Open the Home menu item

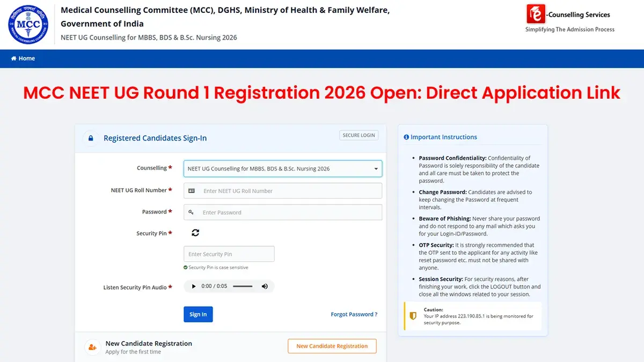point(23,58)
